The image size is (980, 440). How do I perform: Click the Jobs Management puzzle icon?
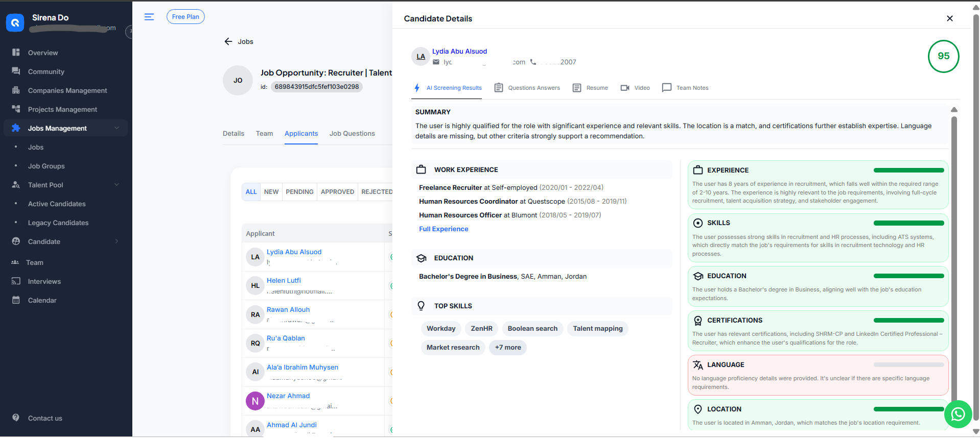click(x=16, y=128)
